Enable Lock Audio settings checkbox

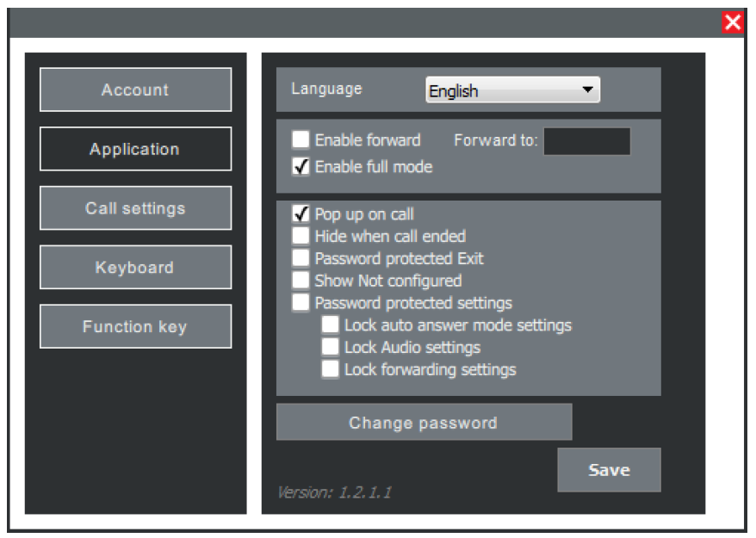point(330,348)
